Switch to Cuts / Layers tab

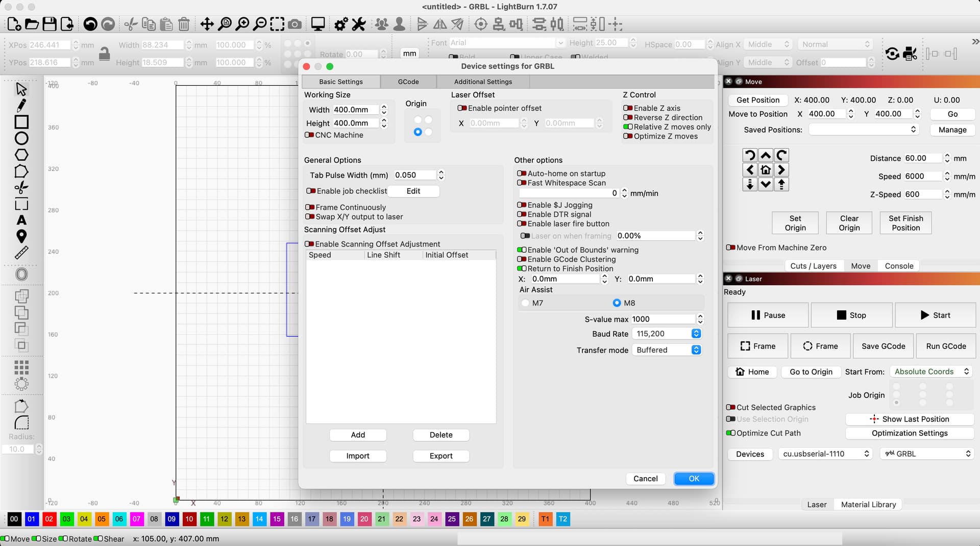[813, 266]
